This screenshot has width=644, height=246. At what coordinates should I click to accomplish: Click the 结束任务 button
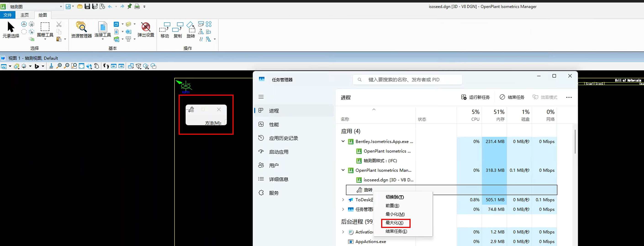coord(512,97)
